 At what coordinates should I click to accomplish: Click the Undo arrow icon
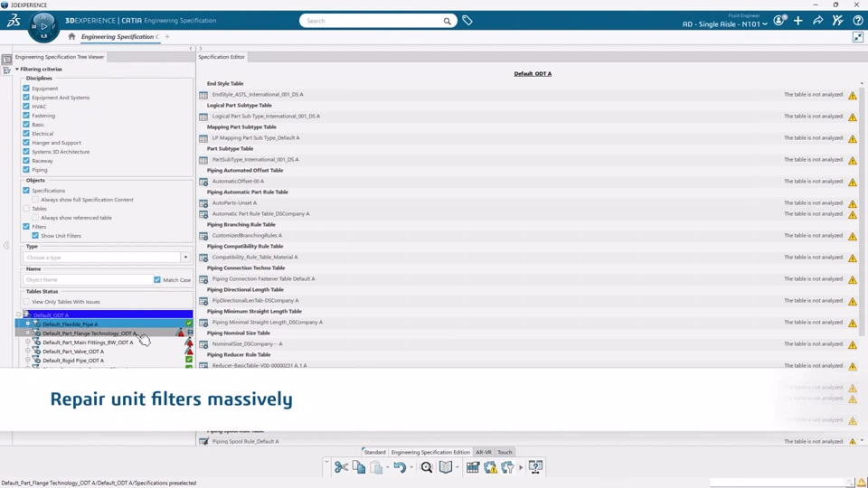400,467
